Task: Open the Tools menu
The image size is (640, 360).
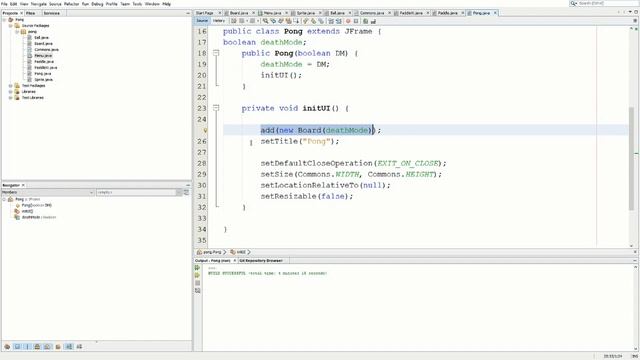Action: pyautogui.click(x=137, y=4)
